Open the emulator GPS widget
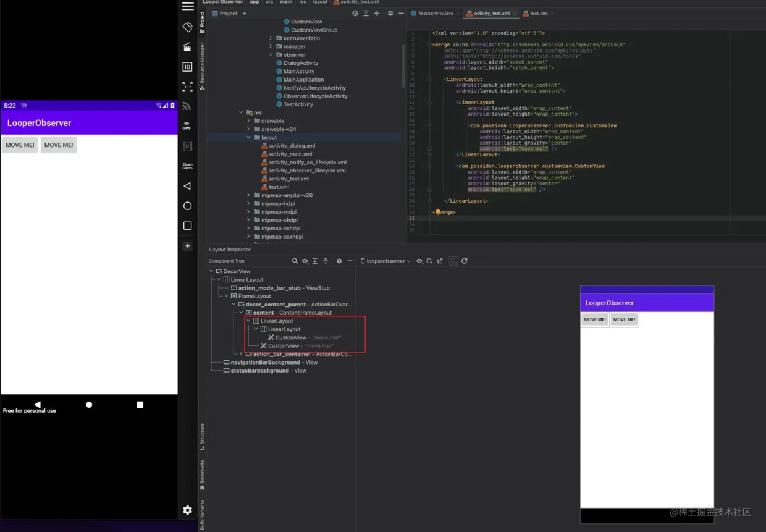Screen dimensions: 766x532 (x=188, y=126)
